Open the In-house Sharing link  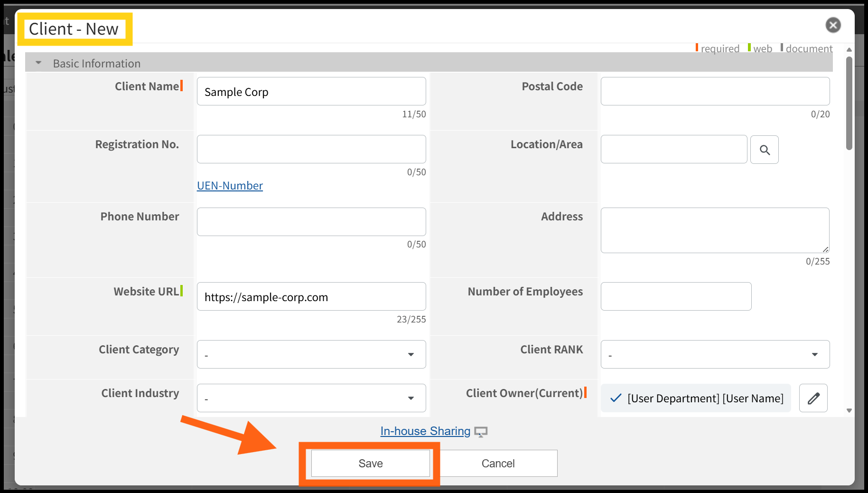425,431
